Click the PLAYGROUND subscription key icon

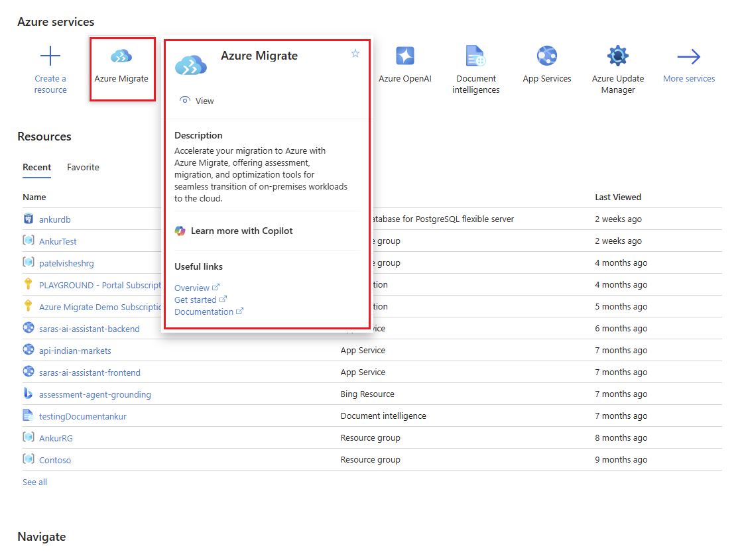tap(29, 284)
